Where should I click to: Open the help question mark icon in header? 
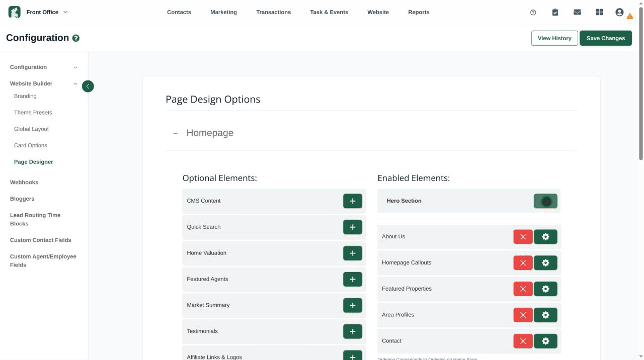[533, 13]
